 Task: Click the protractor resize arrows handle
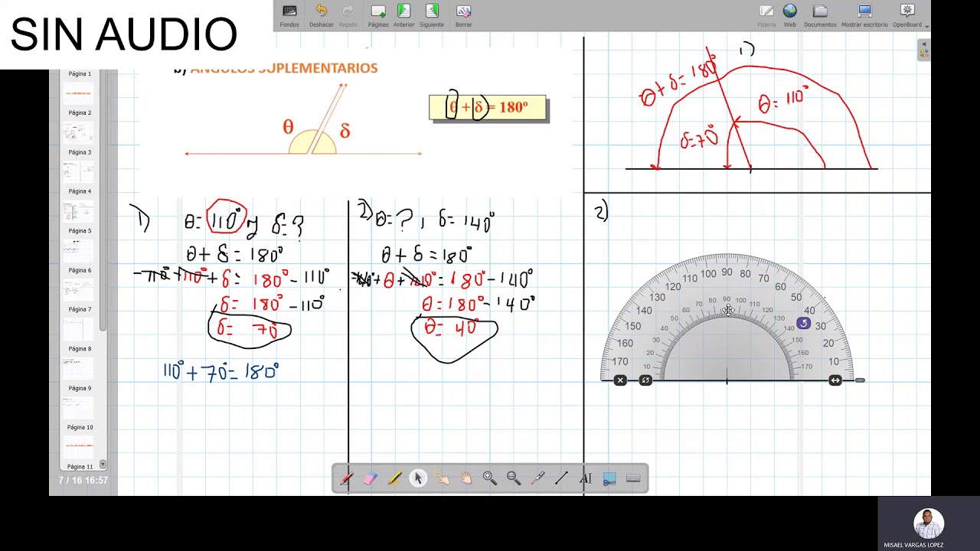835,380
